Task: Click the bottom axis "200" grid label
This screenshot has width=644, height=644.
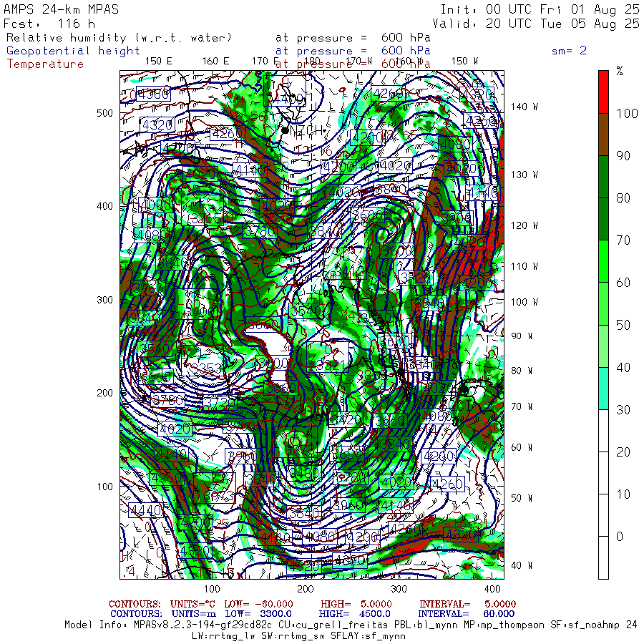Action: [305, 590]
